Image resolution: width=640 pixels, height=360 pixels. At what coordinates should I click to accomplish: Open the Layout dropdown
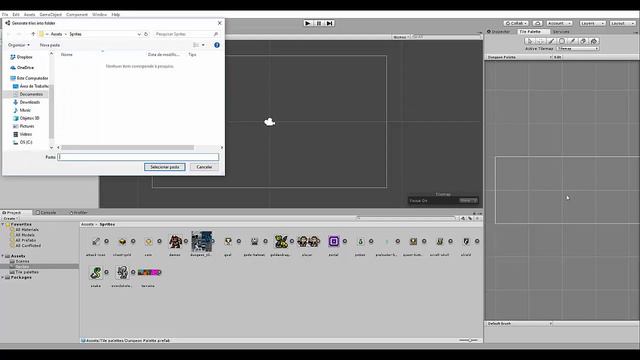click(623, 23)
